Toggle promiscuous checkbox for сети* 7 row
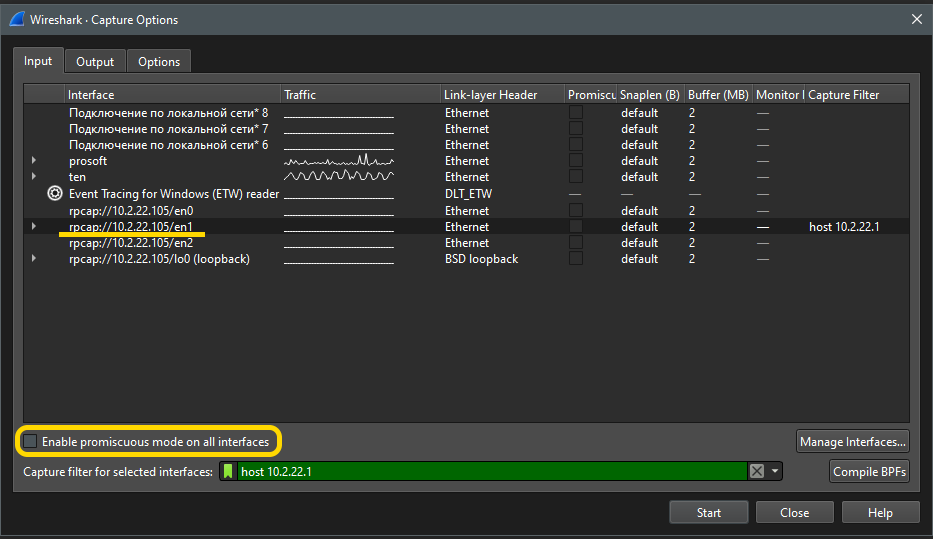Image resolution: width=933 pixels, height=539 pixels. [575, 129]
